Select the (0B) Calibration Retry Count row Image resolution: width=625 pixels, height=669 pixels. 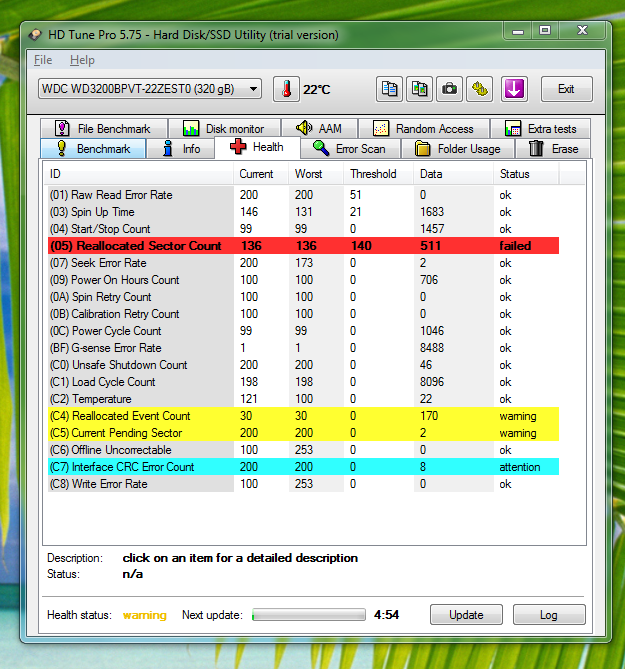(x=303, y=314)
